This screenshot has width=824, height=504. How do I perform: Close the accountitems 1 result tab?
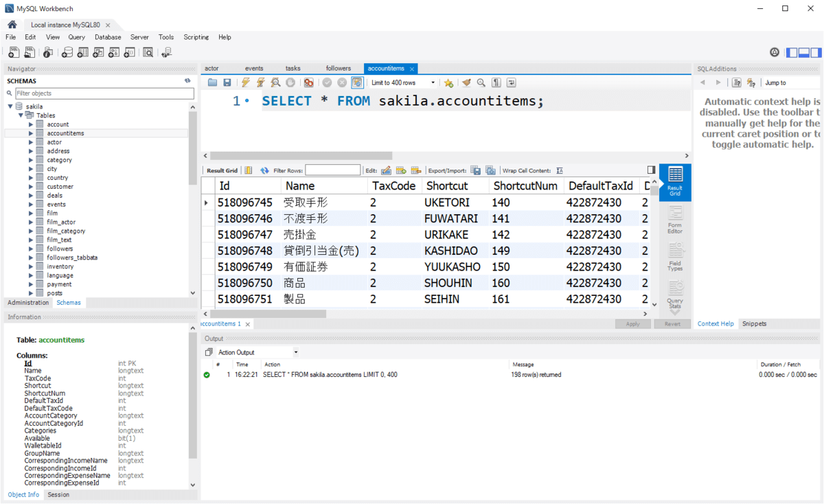tap(247, 323)
